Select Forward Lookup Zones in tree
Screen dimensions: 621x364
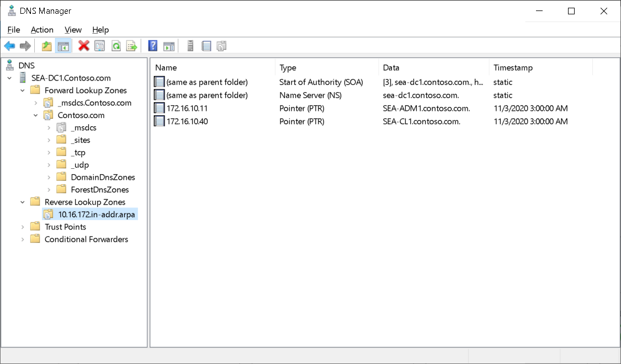coord(86,90)
